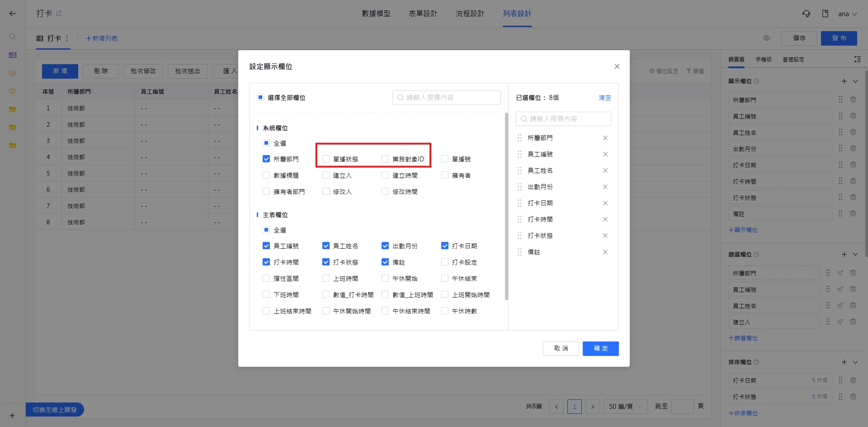
Task: Open the 打卡 list more options icon
Action: coord(67,38)
